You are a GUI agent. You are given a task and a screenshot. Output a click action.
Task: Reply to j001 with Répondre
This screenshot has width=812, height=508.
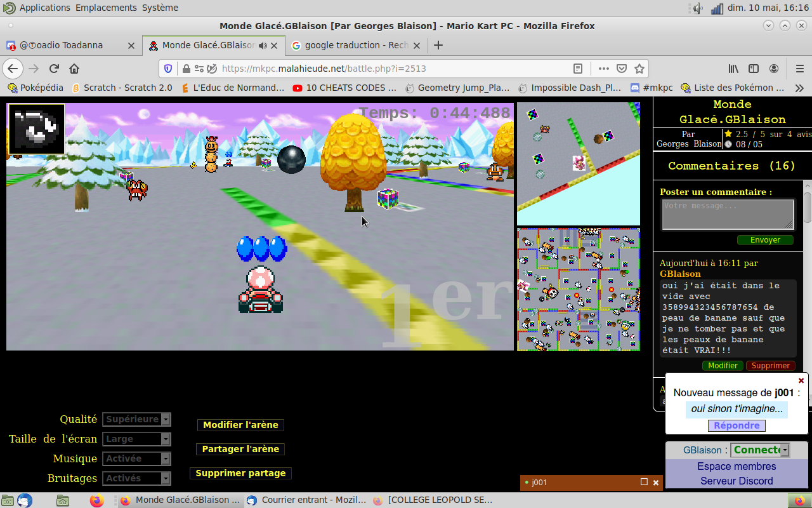(737, 425)
